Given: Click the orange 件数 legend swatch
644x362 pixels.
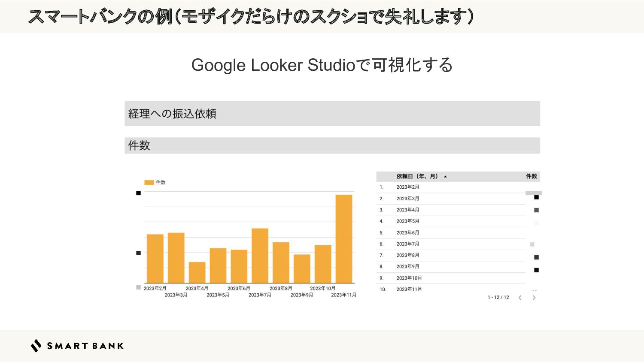Looking at the screenshot, I should [x=149, y=183].
